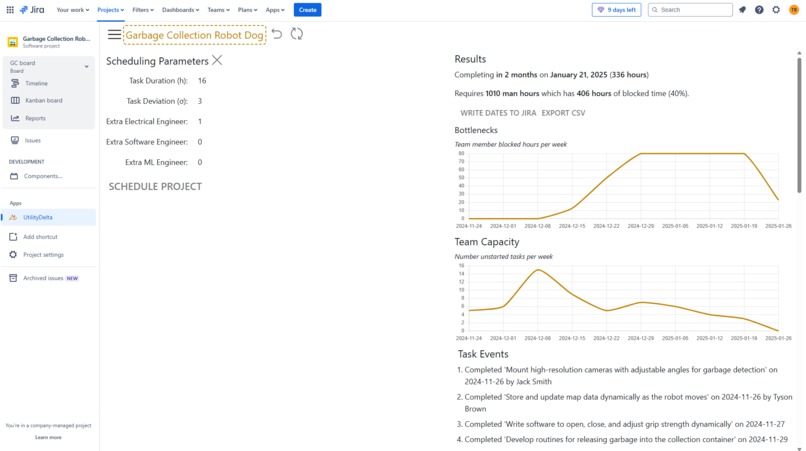806x451 pixels.
Task: Click the '1010 man hours' text
Action: click(x=512, y=94)
